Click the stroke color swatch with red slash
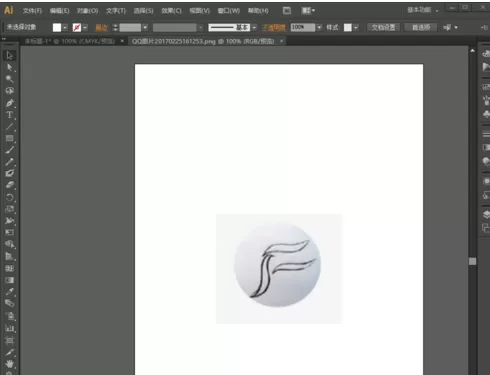This screenshot has height=375, width=490. 77,28
